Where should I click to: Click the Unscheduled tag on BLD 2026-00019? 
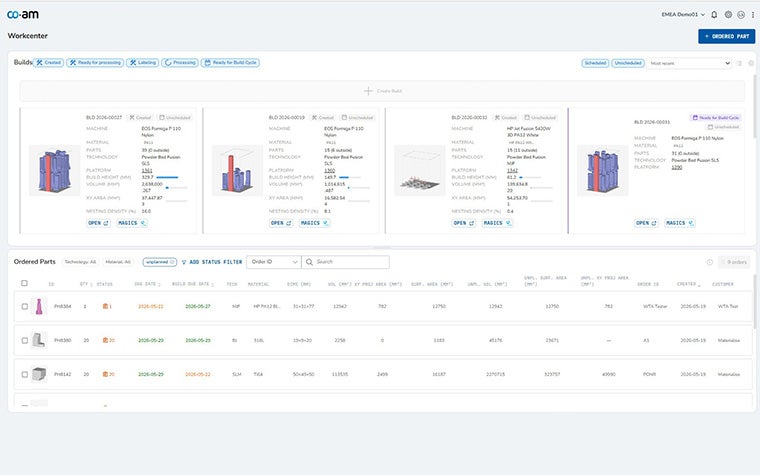coord(358,117)
